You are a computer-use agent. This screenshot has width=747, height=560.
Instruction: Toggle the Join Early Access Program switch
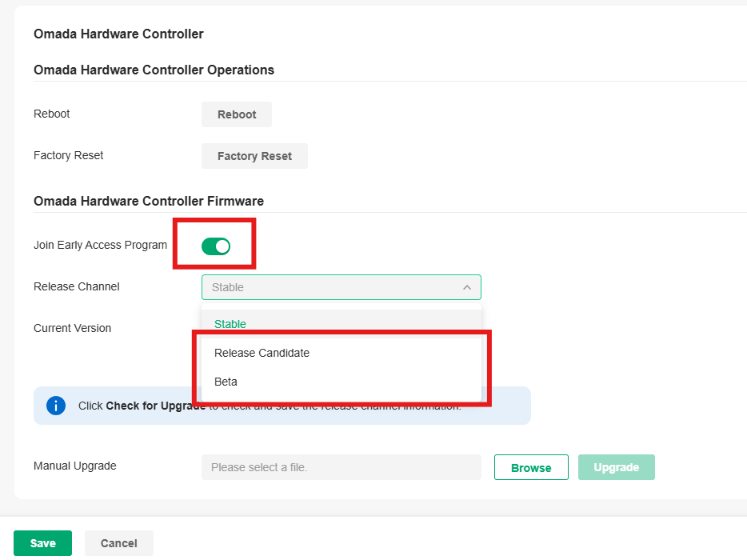point(216,246)
